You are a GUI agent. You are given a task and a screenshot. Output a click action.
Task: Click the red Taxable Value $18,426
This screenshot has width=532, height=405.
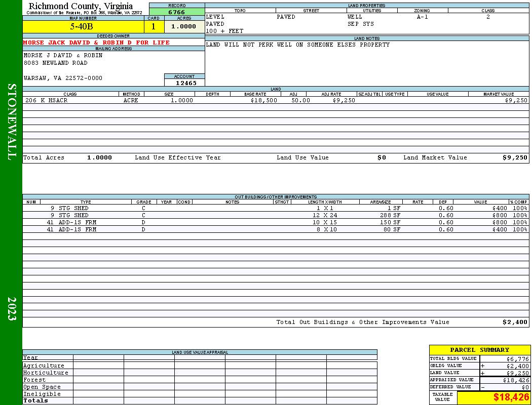coord(512,397)
